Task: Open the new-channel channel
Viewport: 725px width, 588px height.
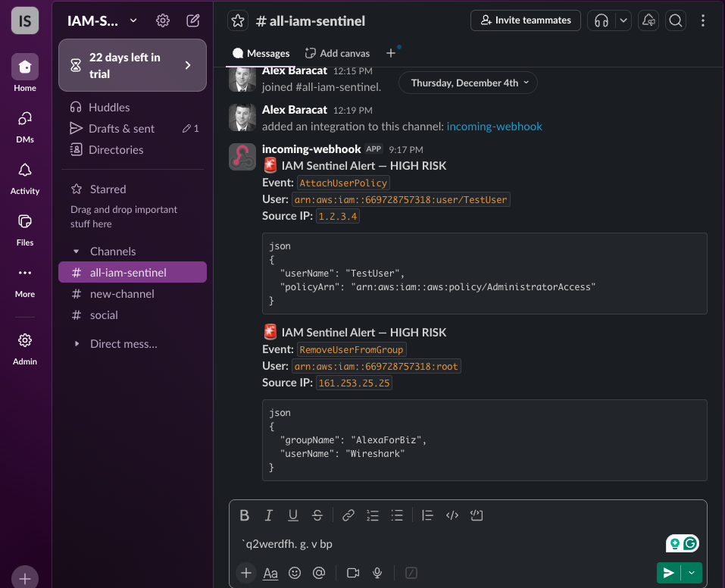Action: tap(121, 294)
